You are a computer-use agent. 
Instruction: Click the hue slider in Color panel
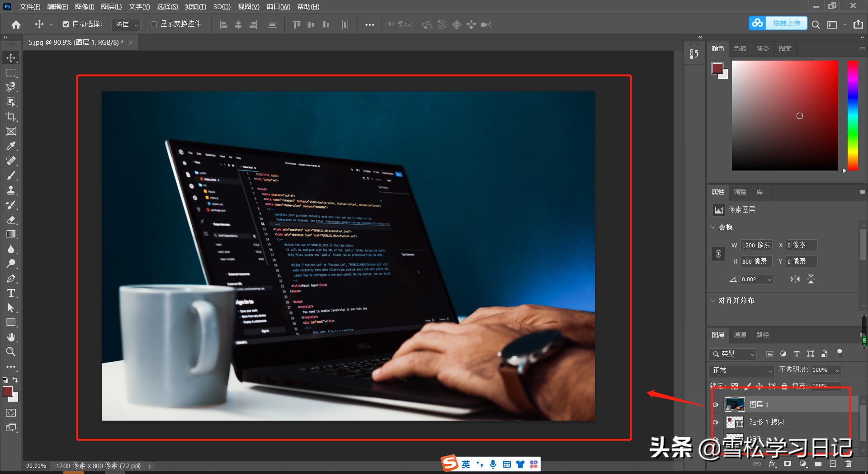pyautogui.click(x=853, y=115)
